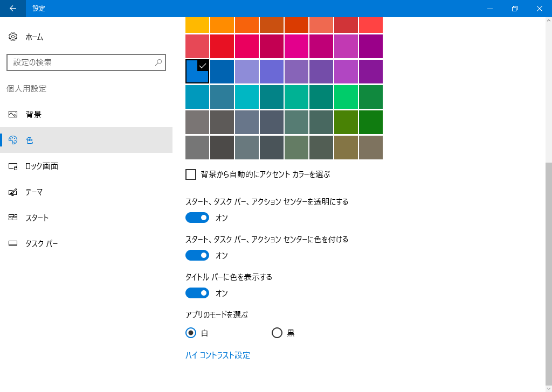The image size is (552, 392).
Task: Click the Colors palette icon in sidebar
Action: pyautogui.click(x=13, y=141)
